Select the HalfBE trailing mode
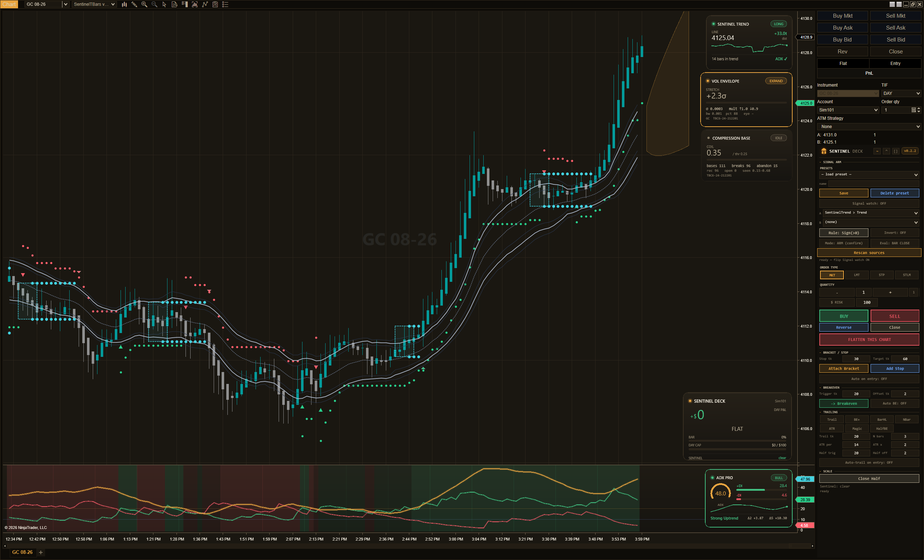The height and width of the screenshot is (560, 924). click(882, 428)
